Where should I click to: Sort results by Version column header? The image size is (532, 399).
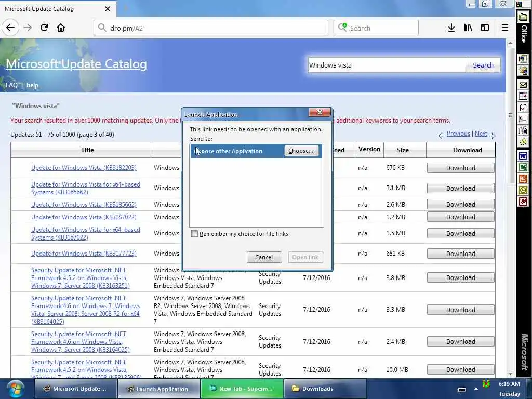coord(369,149)
